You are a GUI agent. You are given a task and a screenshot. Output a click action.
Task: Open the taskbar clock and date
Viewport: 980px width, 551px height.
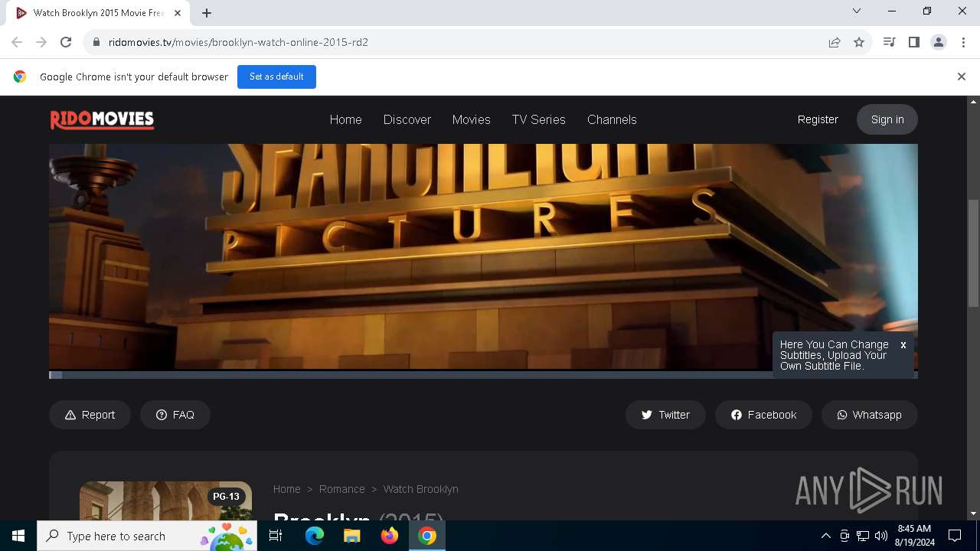tap(915, 536)
